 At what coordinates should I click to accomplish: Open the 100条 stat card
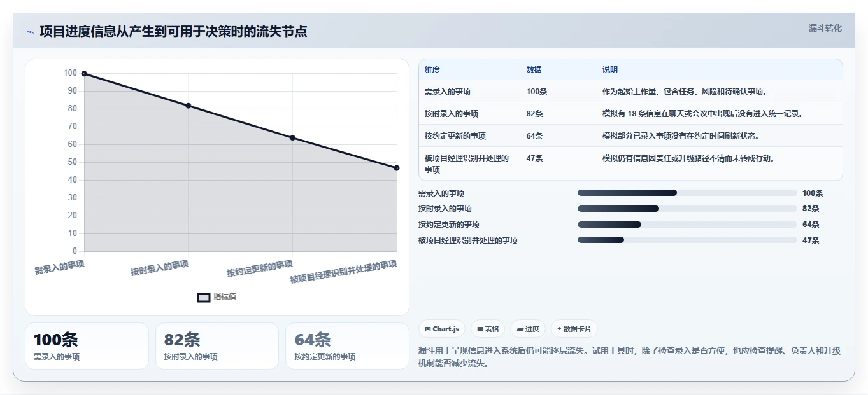click(87, 346)
